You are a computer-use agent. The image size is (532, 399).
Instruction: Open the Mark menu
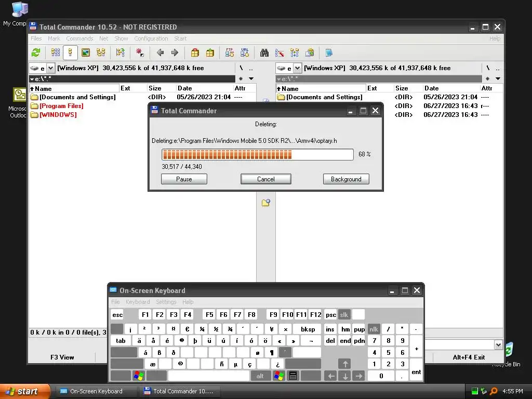(x=54, y=38)
